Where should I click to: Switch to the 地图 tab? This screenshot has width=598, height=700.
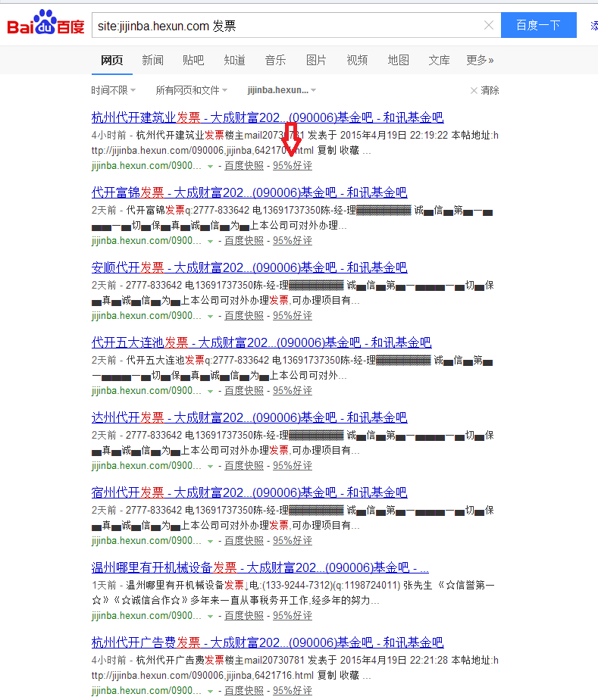399,61
